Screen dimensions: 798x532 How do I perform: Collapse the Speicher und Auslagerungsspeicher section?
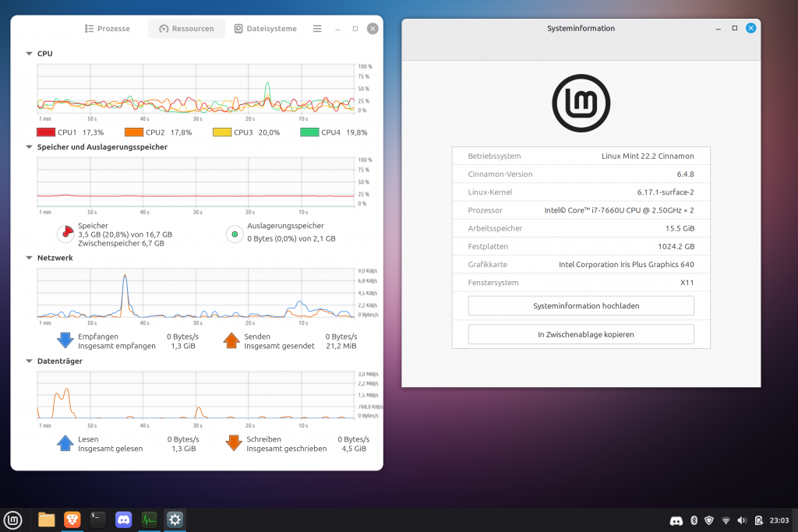point(29,146)
